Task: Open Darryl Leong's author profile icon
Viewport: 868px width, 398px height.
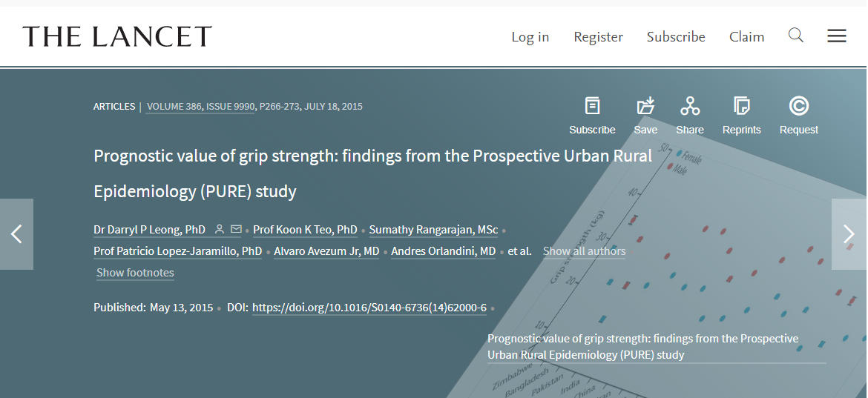Action: (x=219, y=229)
